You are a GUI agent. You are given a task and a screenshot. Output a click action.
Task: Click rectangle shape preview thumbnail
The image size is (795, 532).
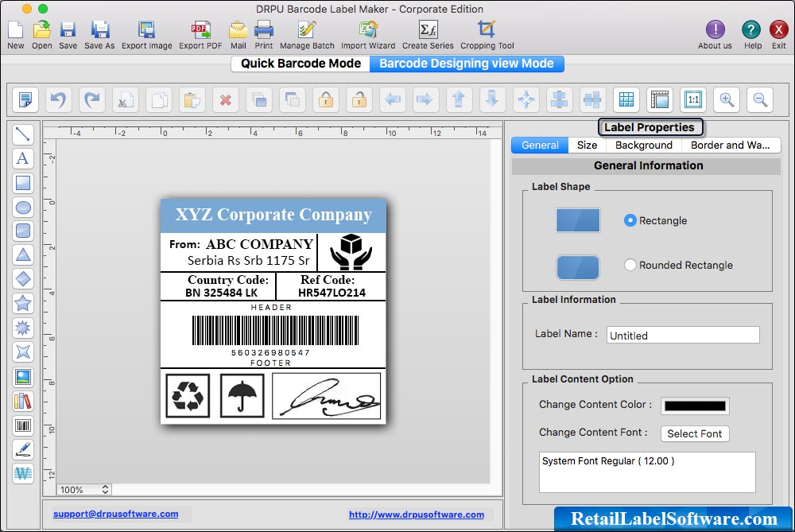coord(577,220)
